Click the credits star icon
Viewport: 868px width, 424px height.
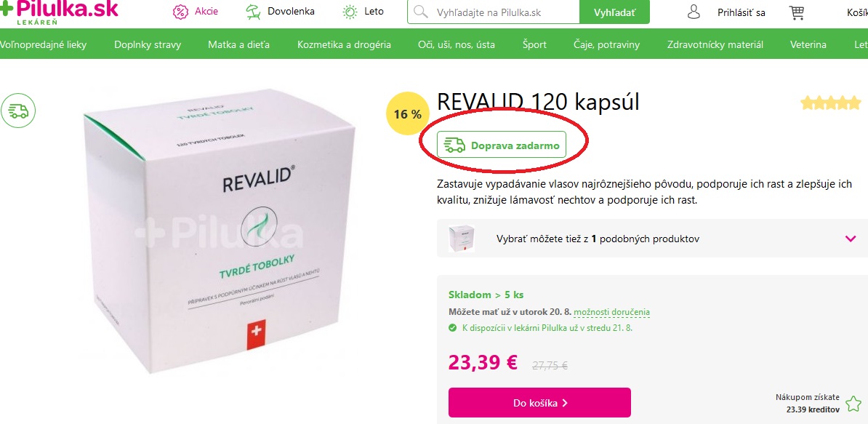click(x=853, y=404)
